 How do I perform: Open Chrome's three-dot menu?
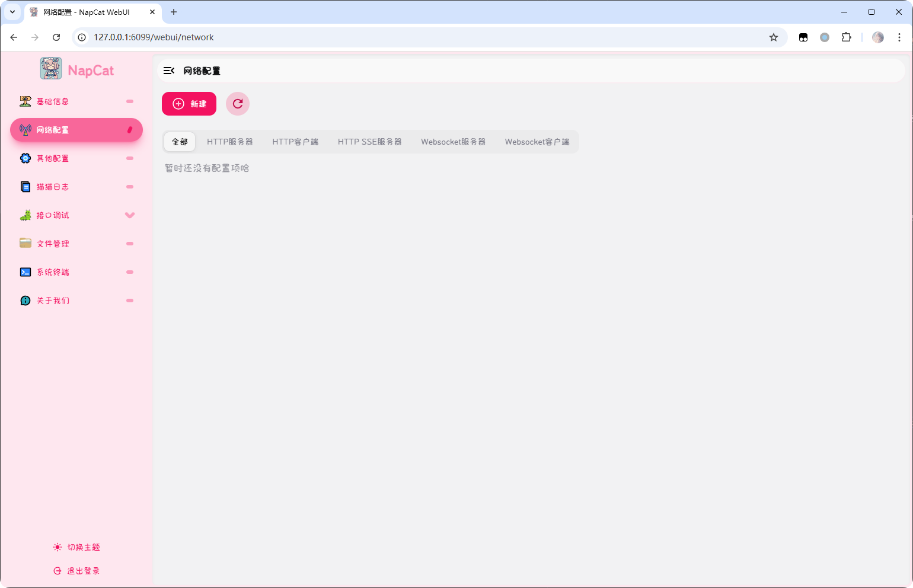(899, 37)
